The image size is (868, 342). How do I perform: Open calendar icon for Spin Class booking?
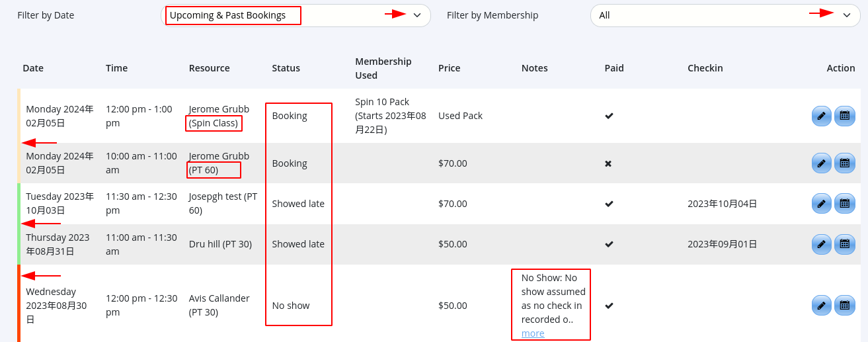844,116
